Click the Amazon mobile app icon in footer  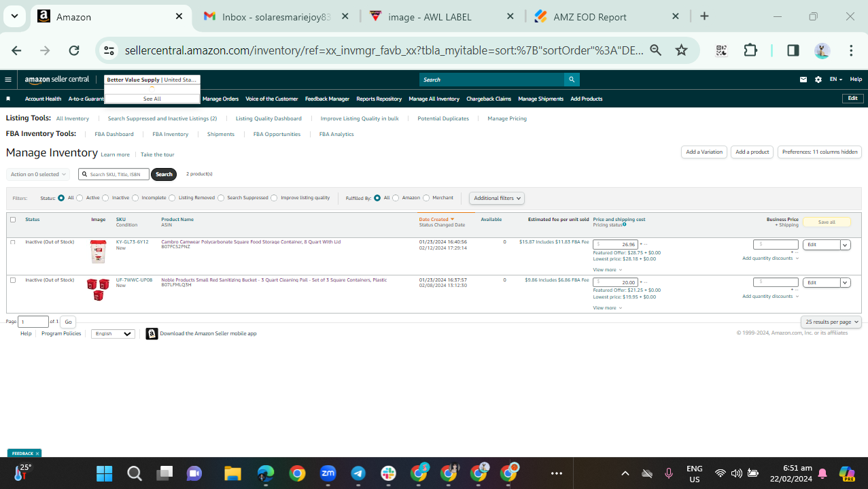tap(152, 334)
